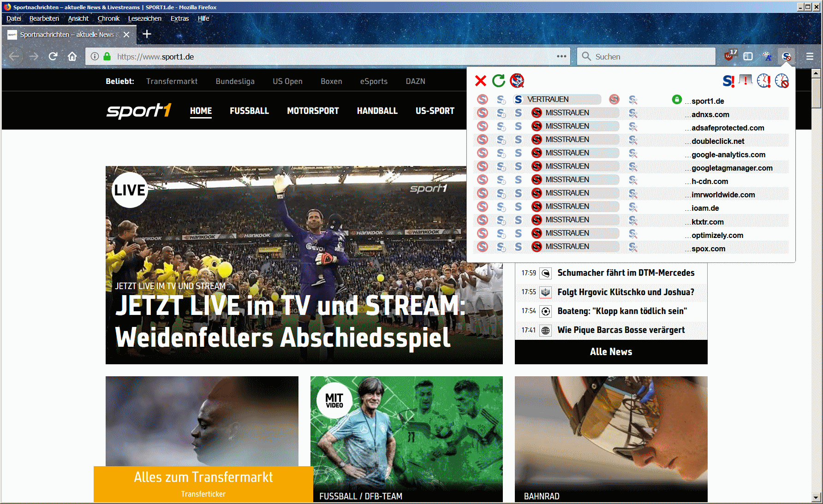Viewport: 823px width, 504px height.
Task: Toggle the sidebar view toolbar icon
Action: click(748, 56)
